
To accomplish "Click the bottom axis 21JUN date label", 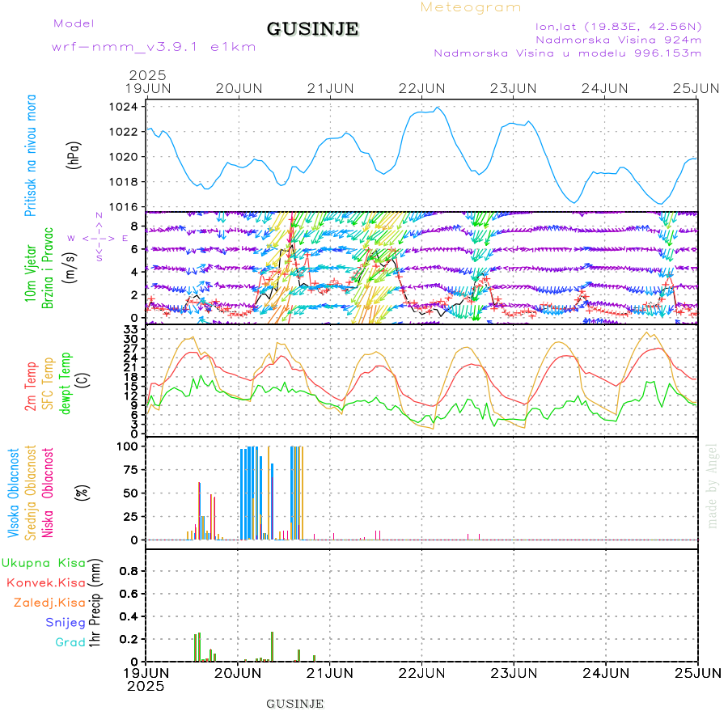I will (330, 673).
